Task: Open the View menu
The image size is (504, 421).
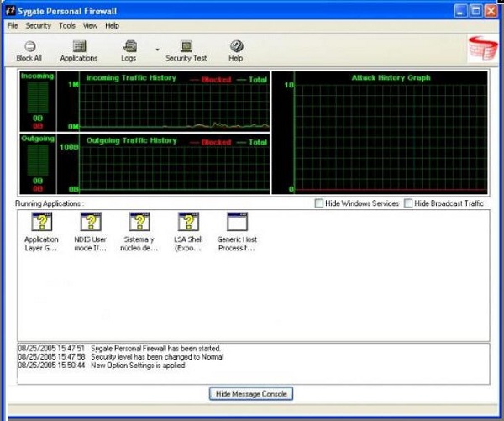Action: tap(91, 25)
